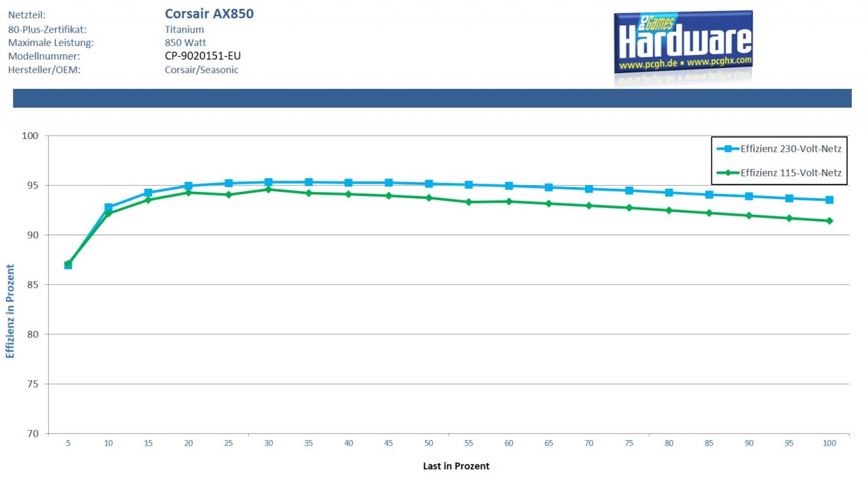Image resolution: width=868 pixels, height=495 pixels.
Task: Click the 'Maximale Leistung:' label
Action: pyautogui.click(x=51, y=43)
